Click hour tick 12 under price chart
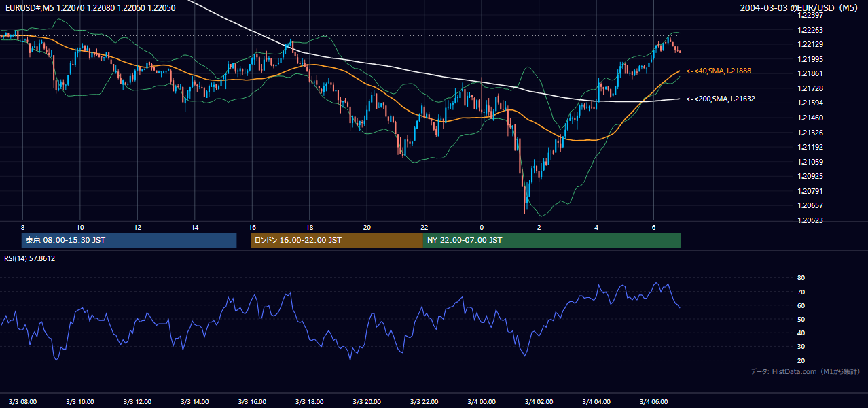Image resolution: width=868 pixels, height=408 pixels. [x=138, y=227]
